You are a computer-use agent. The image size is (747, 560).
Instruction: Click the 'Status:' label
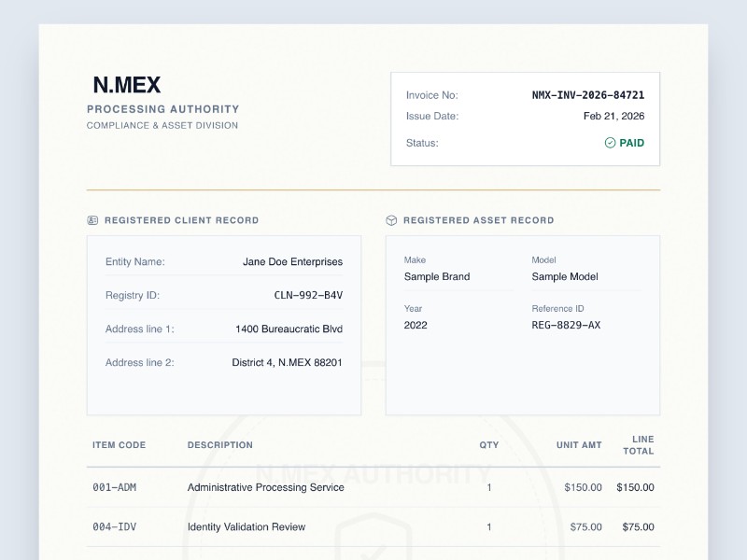422,143
